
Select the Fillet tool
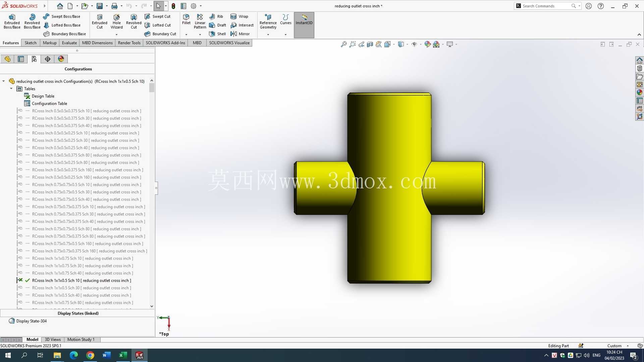click(186, 19)
